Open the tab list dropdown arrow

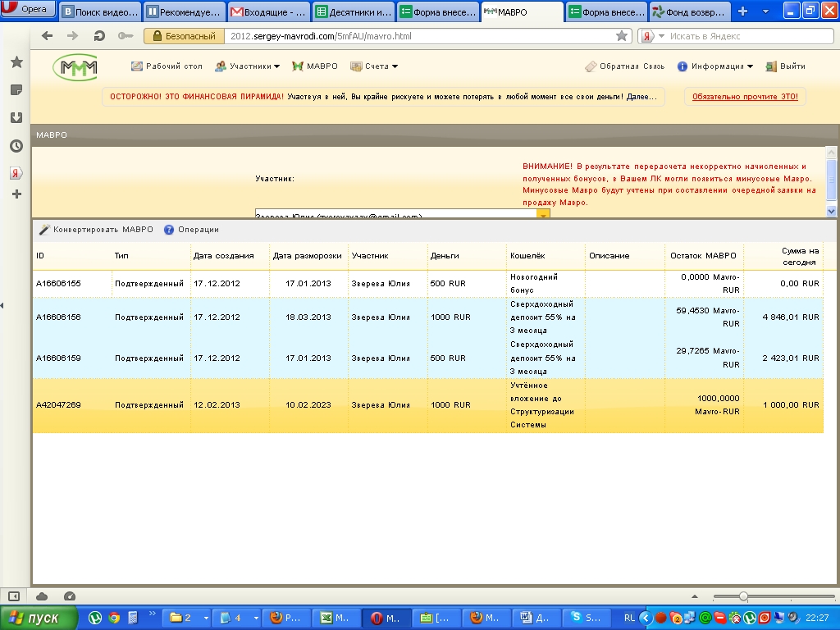point(765,11)
